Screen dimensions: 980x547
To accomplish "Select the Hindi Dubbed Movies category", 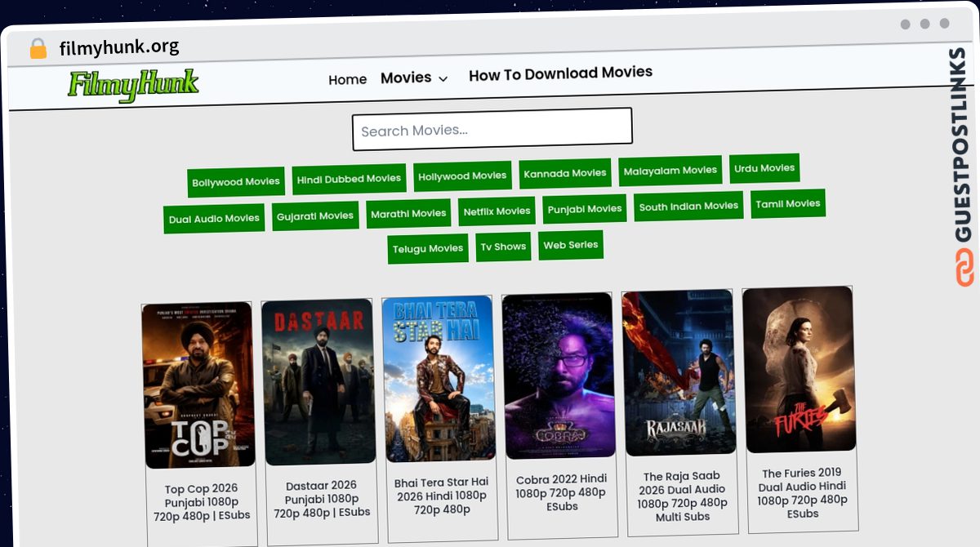I will pyautogui.click(x=349, y=179).
